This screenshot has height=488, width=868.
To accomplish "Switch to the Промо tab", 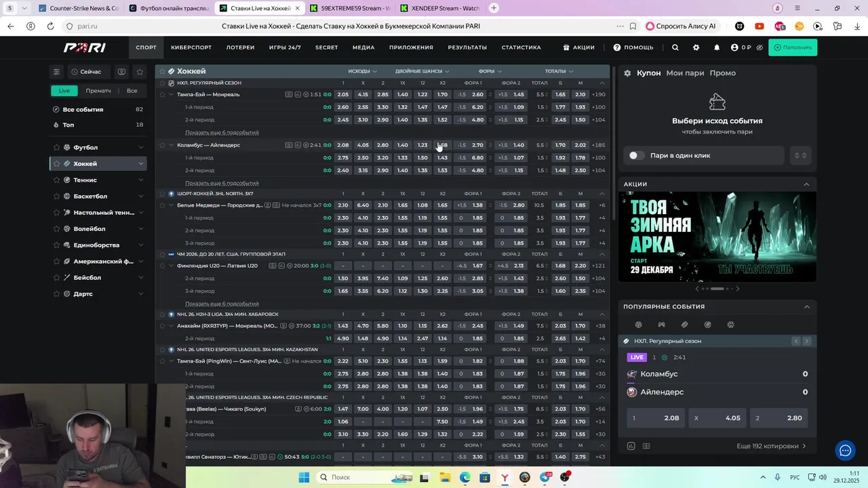I will [723, 73].
